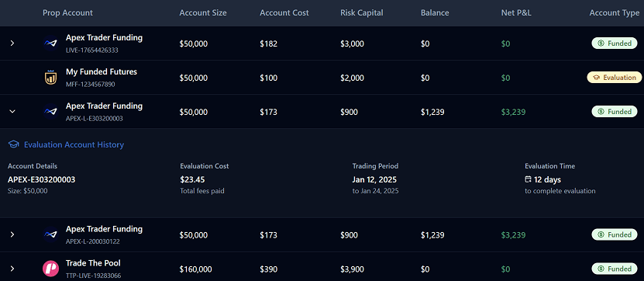Click the $100 account cost value
Viewport: 644px width, 281px height.
[x=269, y=78]
